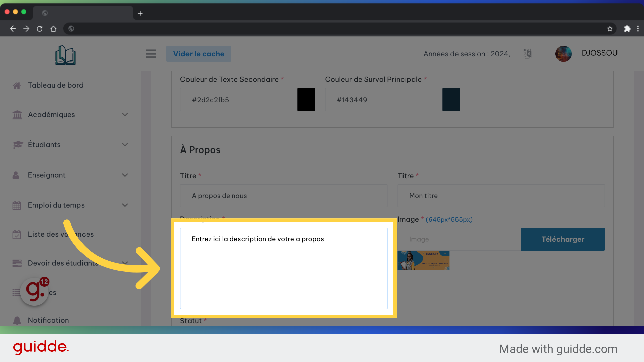The width and height of the screenshot is (644, 362).
Task: Bookmark this page with the star icon
Action: coord(610,29)
